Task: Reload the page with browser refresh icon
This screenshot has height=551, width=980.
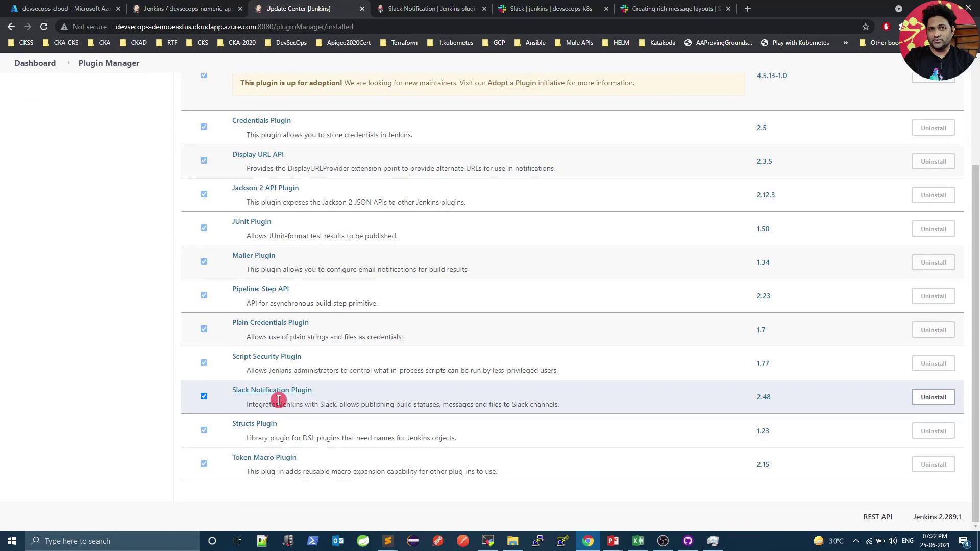Action: (44, 27)
